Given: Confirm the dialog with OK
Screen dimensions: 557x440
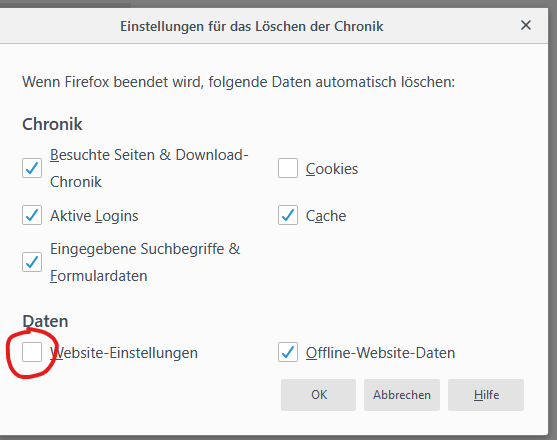Looking at the screenshot, I should point(318,395).
